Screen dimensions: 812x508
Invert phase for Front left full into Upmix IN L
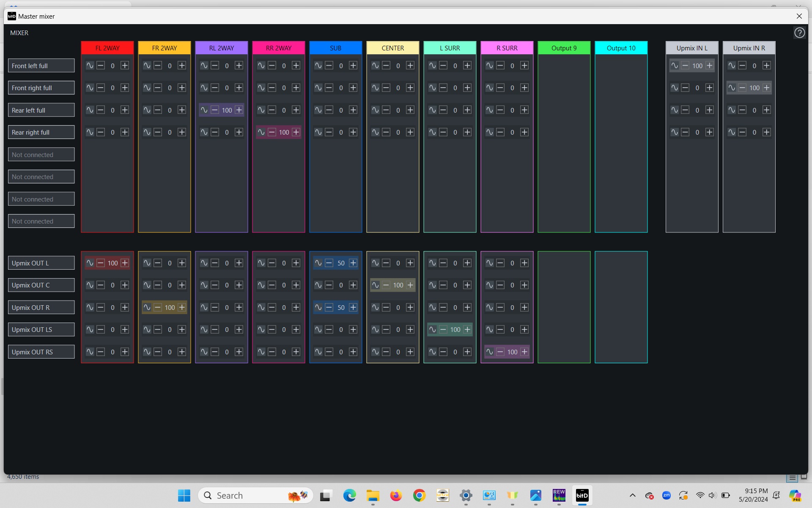tap(675, 66)
